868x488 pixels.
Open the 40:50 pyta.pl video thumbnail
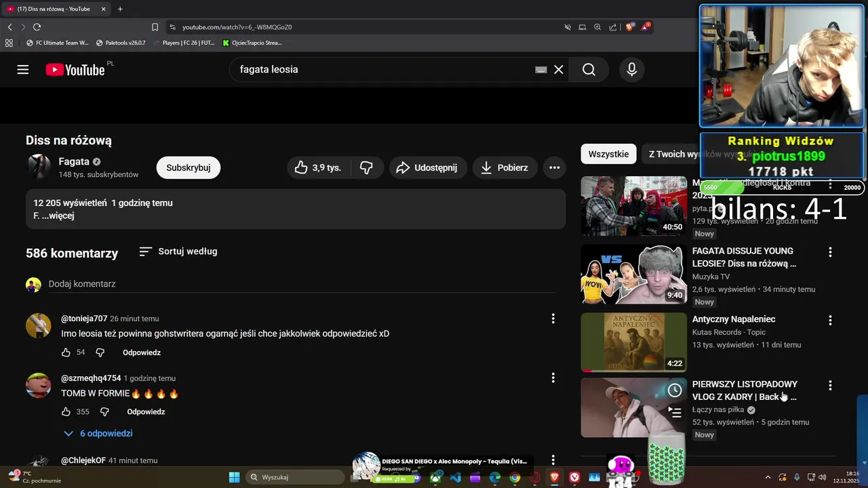click(x=633, y=206)
